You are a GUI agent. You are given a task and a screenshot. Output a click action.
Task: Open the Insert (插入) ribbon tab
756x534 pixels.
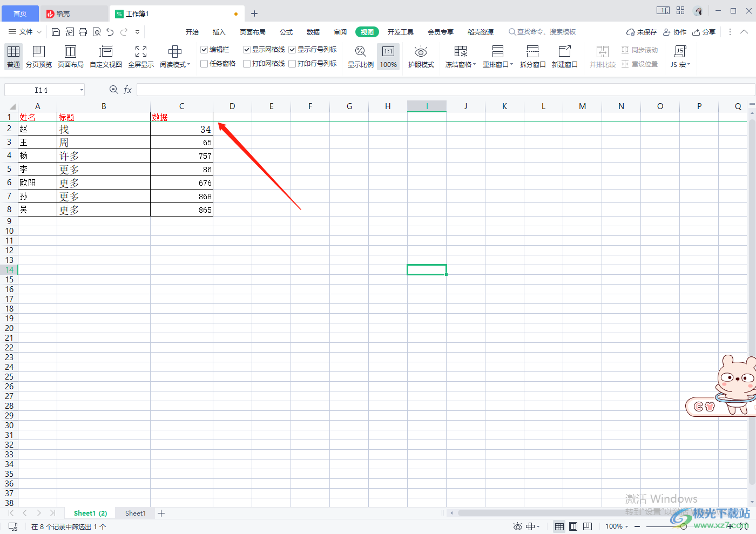coord(219,32)
